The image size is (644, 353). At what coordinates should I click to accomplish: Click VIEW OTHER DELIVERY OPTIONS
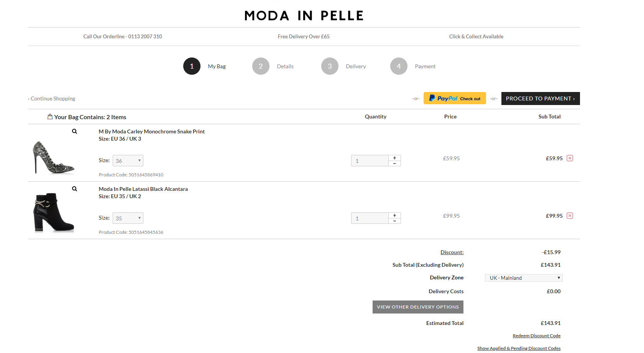tap(417, 307)
